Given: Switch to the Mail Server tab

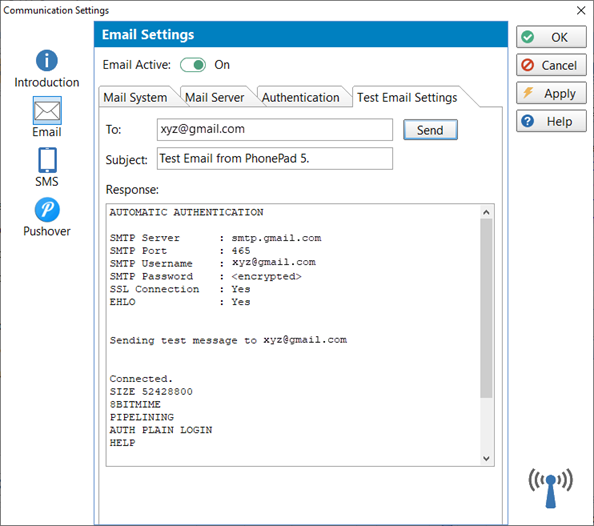Looking at the screenshot, I should (214, 98).
